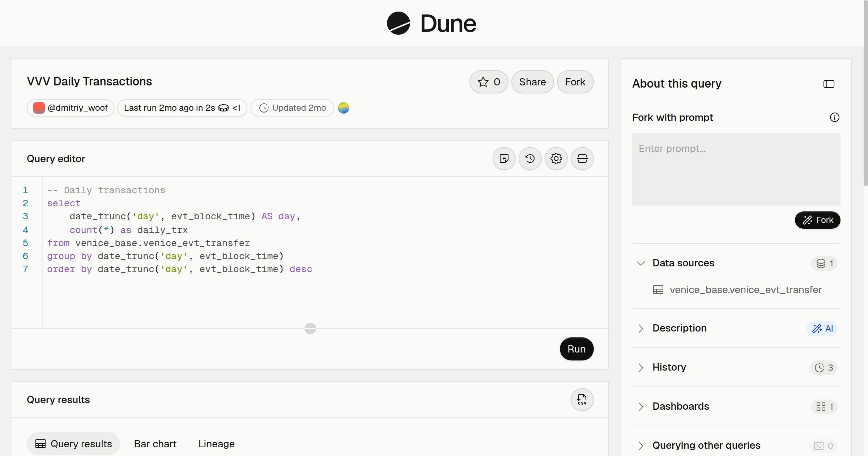The height and width of the screenshot is (456, 868).
Task: Click the Share button
Action: pyautogui.click(x=532, y=82)
